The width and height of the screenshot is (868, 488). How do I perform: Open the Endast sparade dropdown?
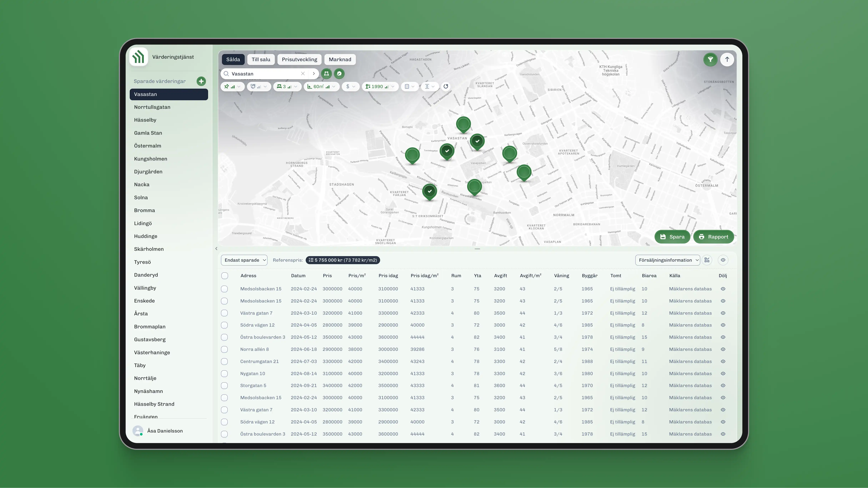tap(244, 260)
